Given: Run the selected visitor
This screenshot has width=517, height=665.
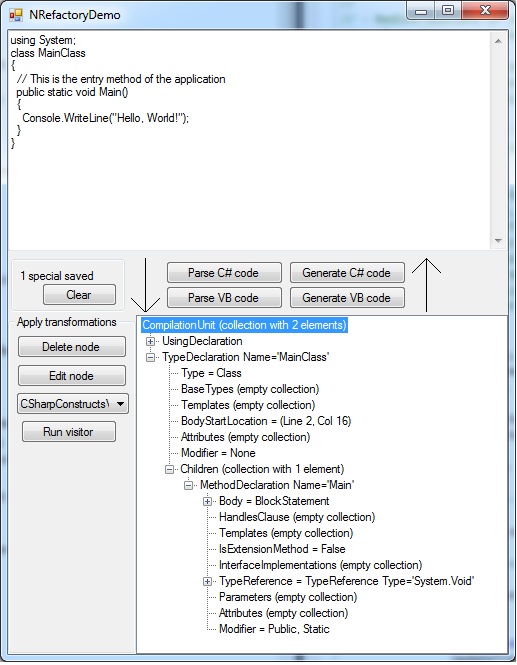Looking at the screenshot, I should coord(69,432).
